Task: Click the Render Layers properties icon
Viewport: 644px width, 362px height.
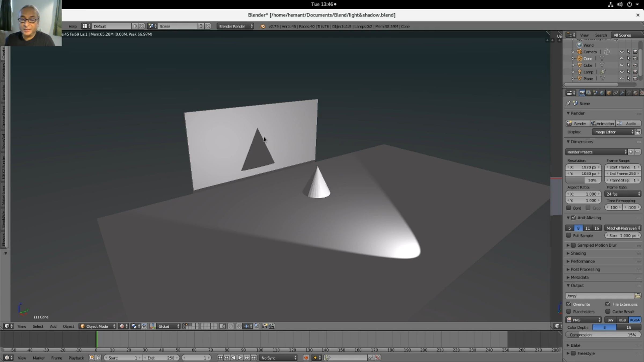Action: click(x=588, y=93)
